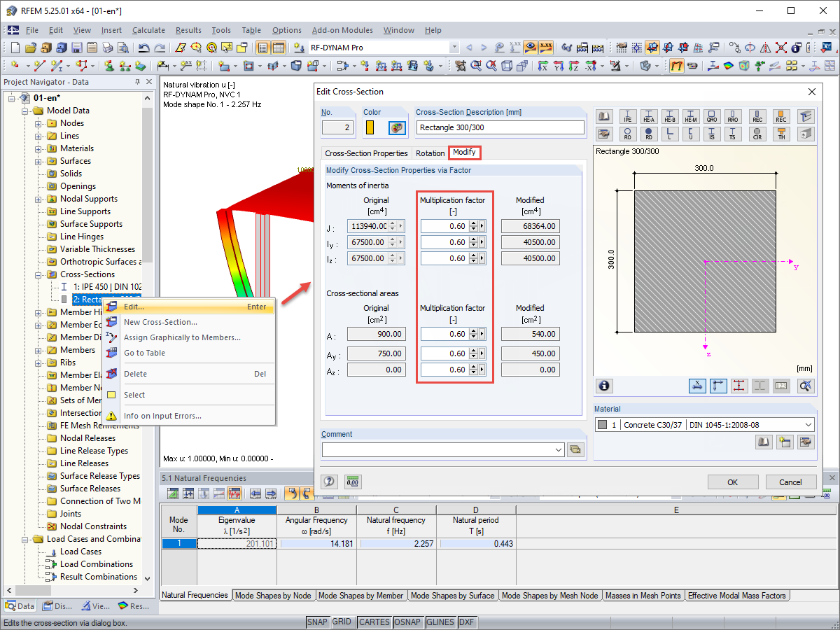This screenshot has height=630, width=840.
Task: Toggle SNAP in the status bar
Action: coord(317,622)
